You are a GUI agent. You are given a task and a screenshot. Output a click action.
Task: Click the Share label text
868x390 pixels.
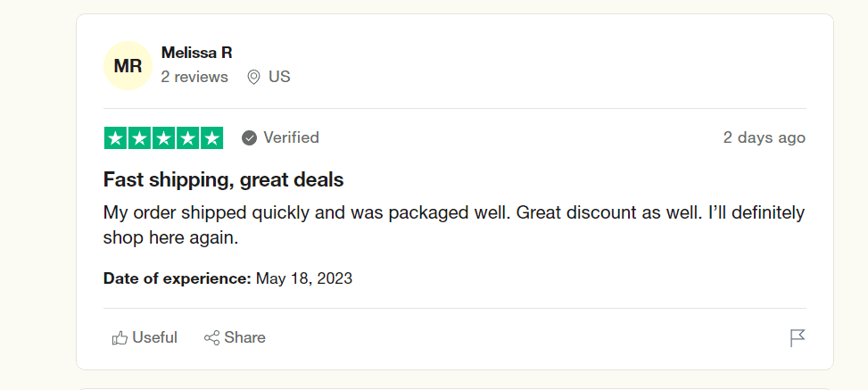click(x=244, y=337)
